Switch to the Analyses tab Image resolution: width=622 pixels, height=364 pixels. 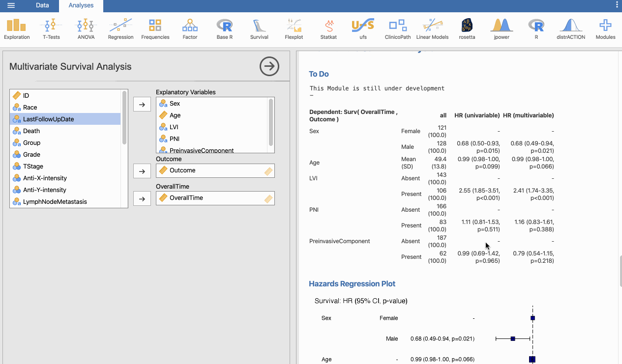(x=81, y=5)
